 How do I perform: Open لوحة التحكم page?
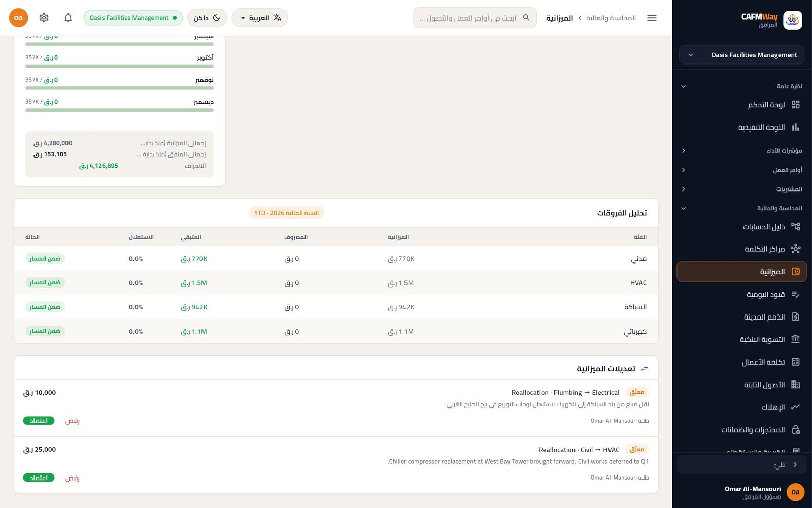(741, 105)
